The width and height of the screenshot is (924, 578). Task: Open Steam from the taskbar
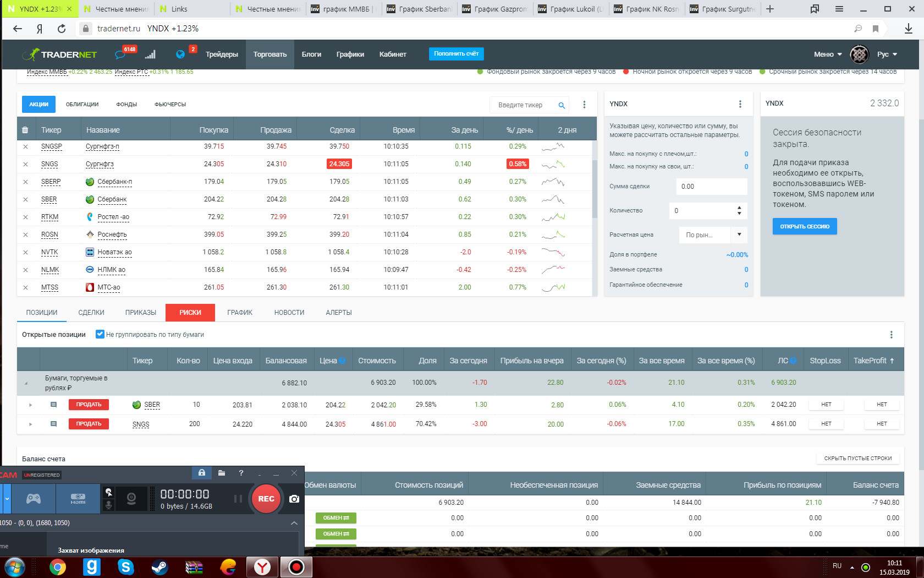click(x=160, y=566)
